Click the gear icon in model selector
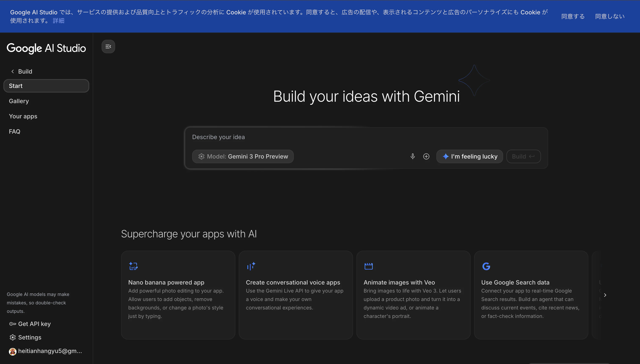 tap(201, 156)
